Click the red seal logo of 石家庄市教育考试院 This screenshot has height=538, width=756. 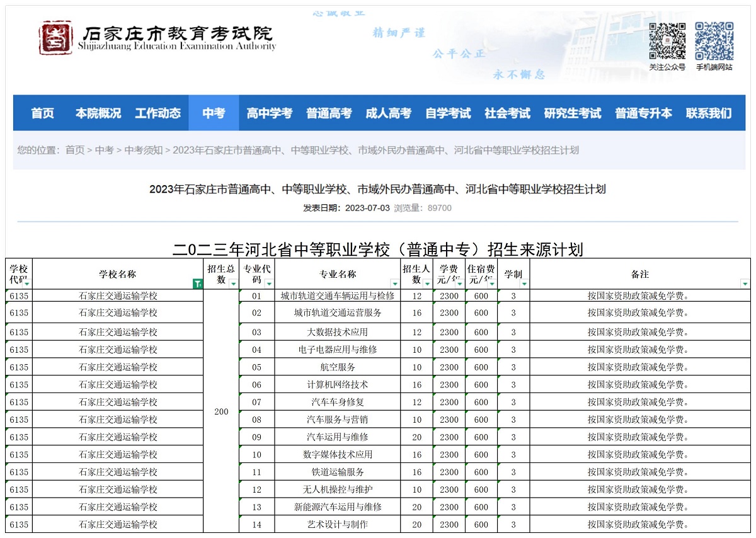[57, 39]
